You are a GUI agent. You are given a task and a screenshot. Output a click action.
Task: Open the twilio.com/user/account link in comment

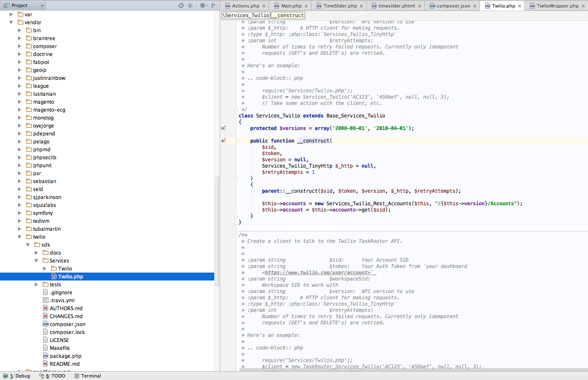tap(318, 273)
